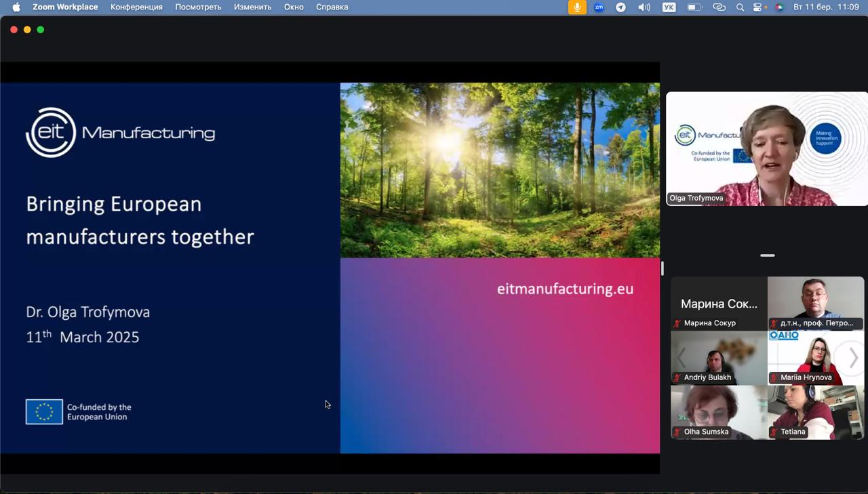Open the Справка menu
The height and width of the screenshot is (494, 868).
pos(332,7)
